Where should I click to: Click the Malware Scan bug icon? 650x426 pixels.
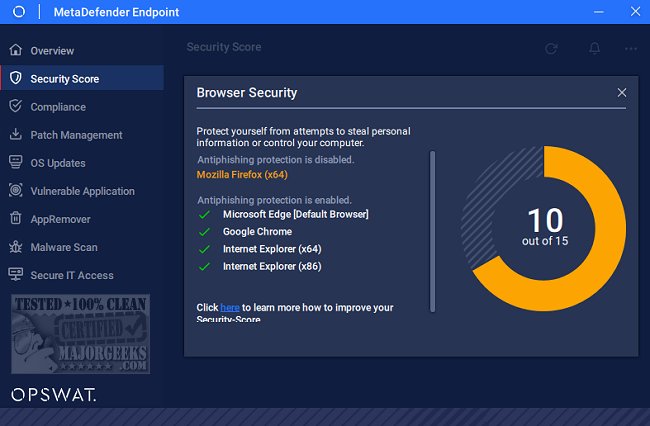pyautogui.click(x=16, y=247)
